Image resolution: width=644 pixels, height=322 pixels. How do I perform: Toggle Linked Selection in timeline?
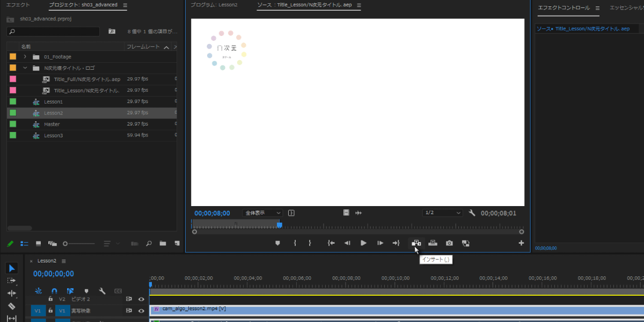(70, 290)
